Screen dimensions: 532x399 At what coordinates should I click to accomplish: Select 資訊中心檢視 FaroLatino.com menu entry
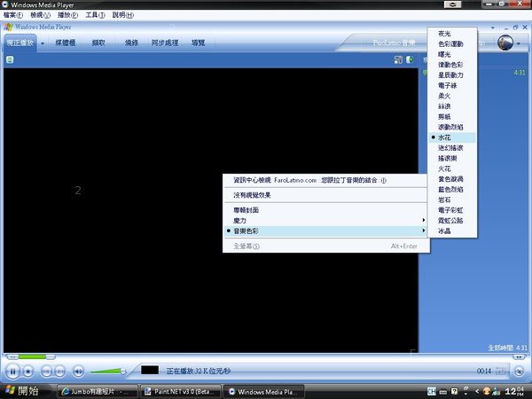[325, 180]
